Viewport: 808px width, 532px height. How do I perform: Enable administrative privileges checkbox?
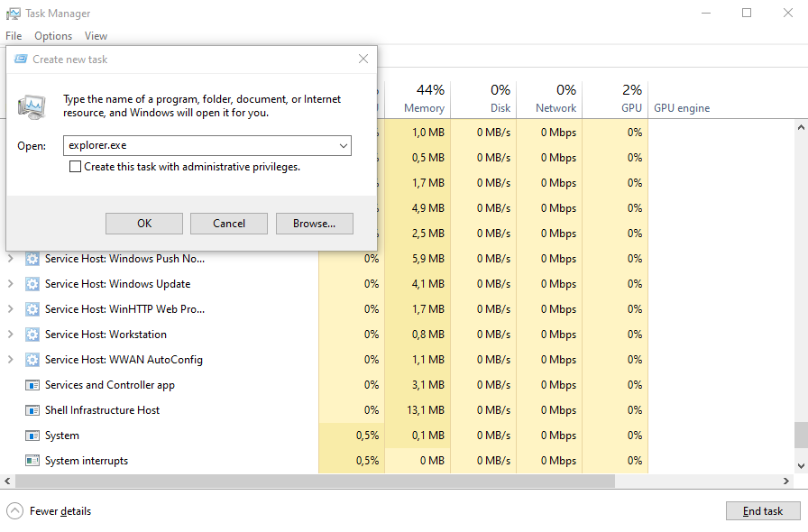(x=75, y=167)
